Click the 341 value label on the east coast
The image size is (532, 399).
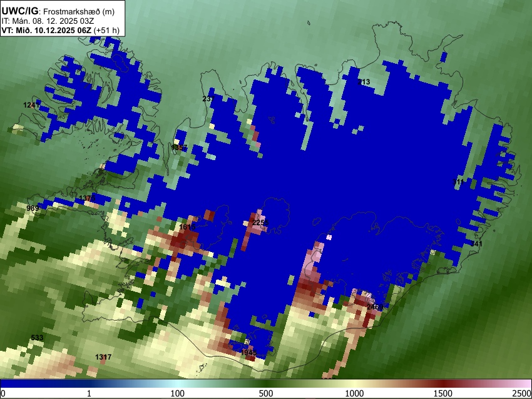point(476,244)
